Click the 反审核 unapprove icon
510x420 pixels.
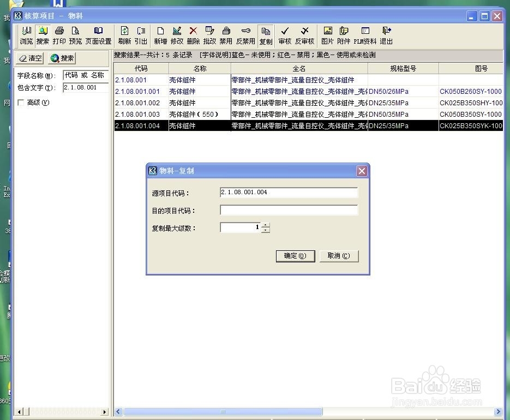click(304, 35)
